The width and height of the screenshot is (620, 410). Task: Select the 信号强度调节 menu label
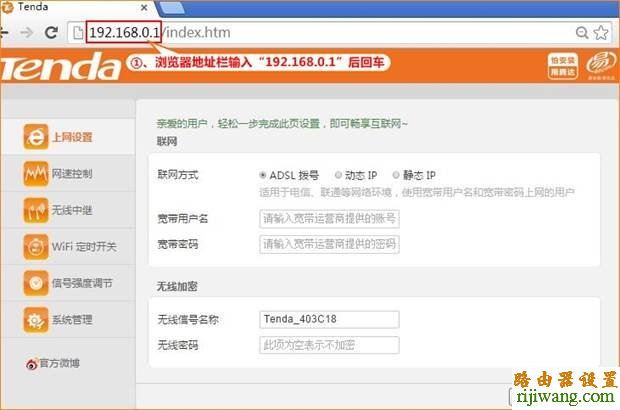tap(82, 283)
